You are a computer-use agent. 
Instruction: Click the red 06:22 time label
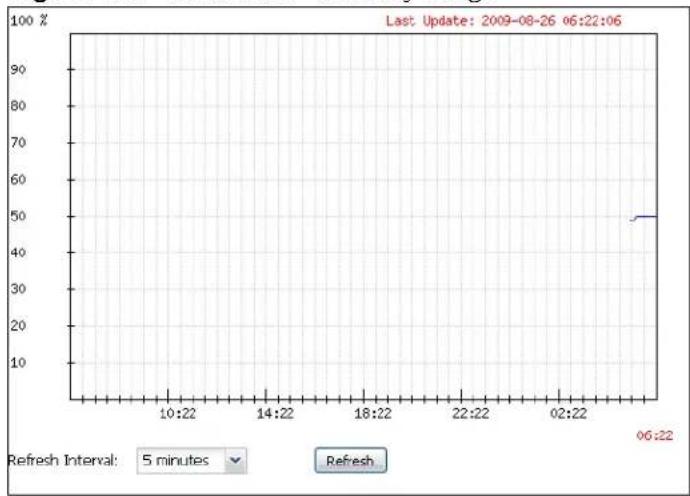coord(655,436)
